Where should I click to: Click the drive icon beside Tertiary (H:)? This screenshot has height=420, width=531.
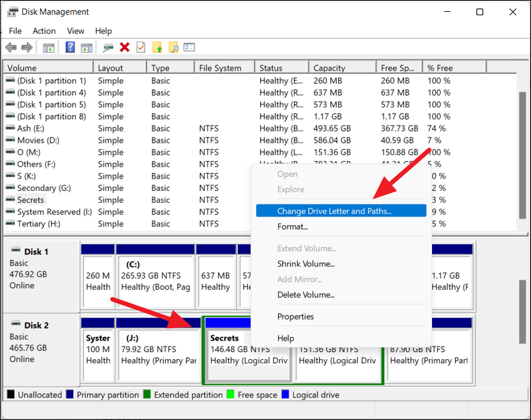point(11,224)
